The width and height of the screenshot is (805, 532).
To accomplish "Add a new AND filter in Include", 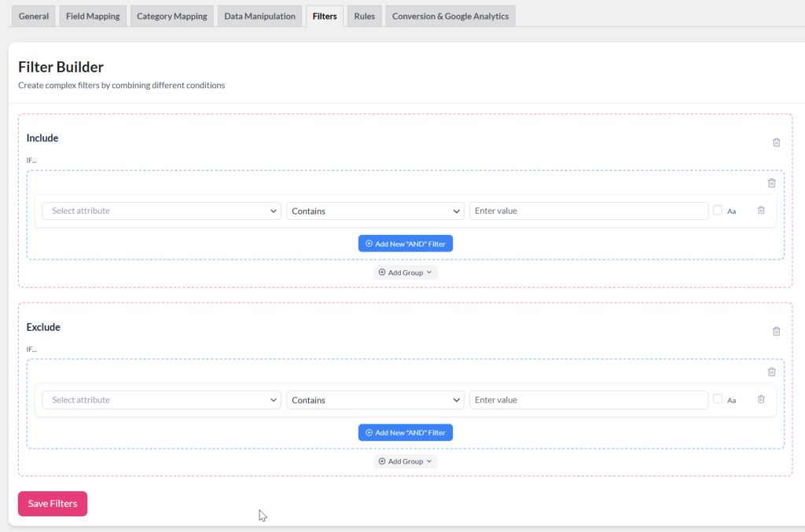I will pyautogui.click(x=405, y=243).
